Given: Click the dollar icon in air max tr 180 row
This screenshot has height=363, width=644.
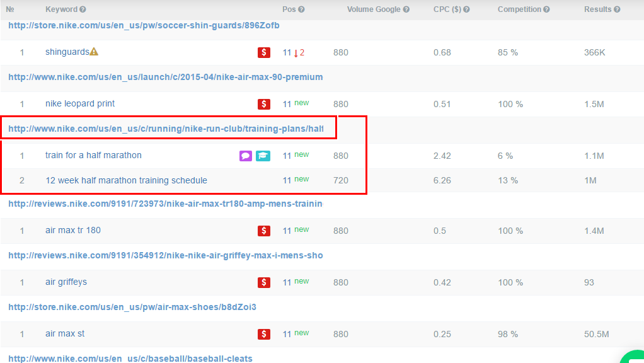Looking at the screenshot, I should pos(263,231).
